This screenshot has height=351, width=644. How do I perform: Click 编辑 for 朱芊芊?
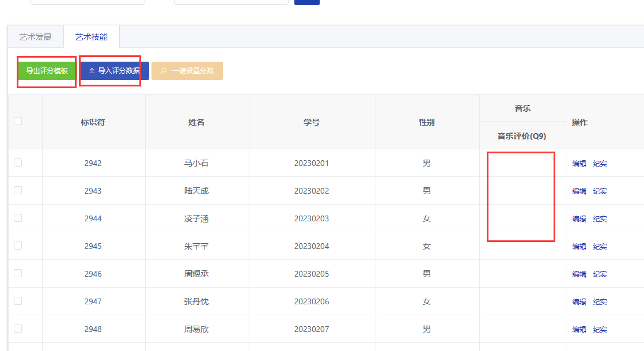tap(579, 246)
